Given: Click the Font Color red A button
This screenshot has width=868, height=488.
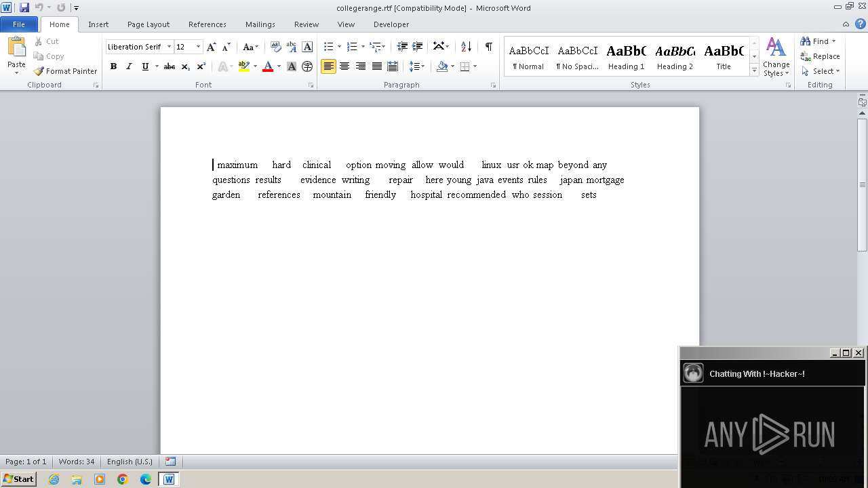Looking at the screenshot, I should point(268,66).
